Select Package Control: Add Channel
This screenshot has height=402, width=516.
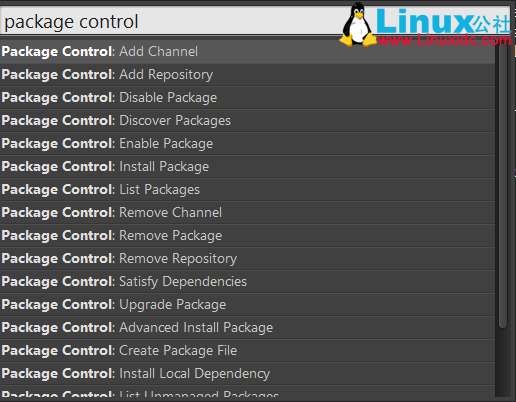coord(247,52)
